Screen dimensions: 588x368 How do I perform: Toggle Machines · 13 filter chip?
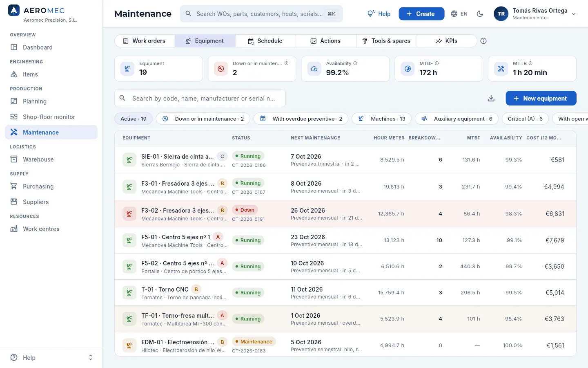click(382, 119)
